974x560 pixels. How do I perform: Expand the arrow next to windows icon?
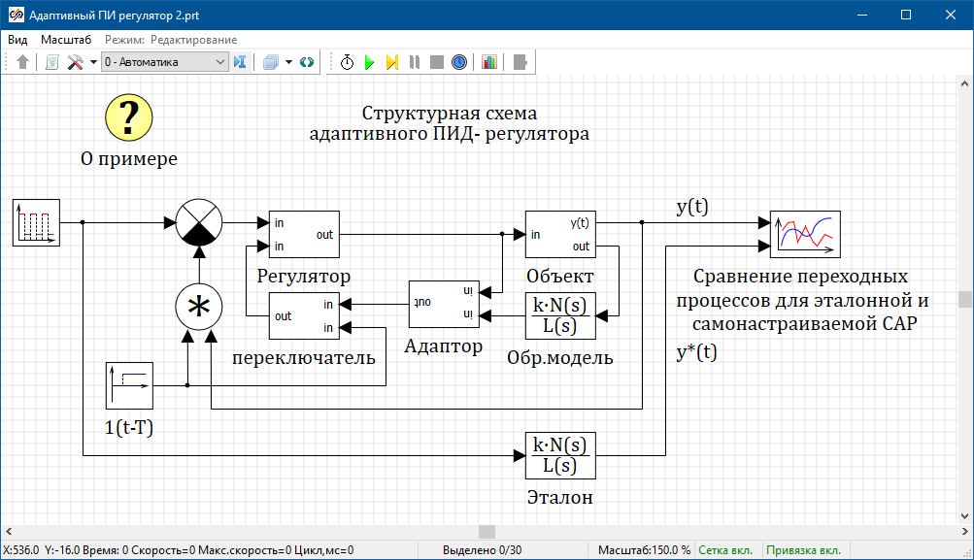(288, 62)
